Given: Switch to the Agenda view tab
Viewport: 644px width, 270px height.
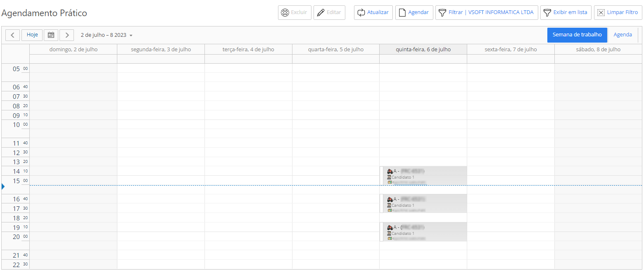Looking at the screenshot, I should [x=623, y=35].
